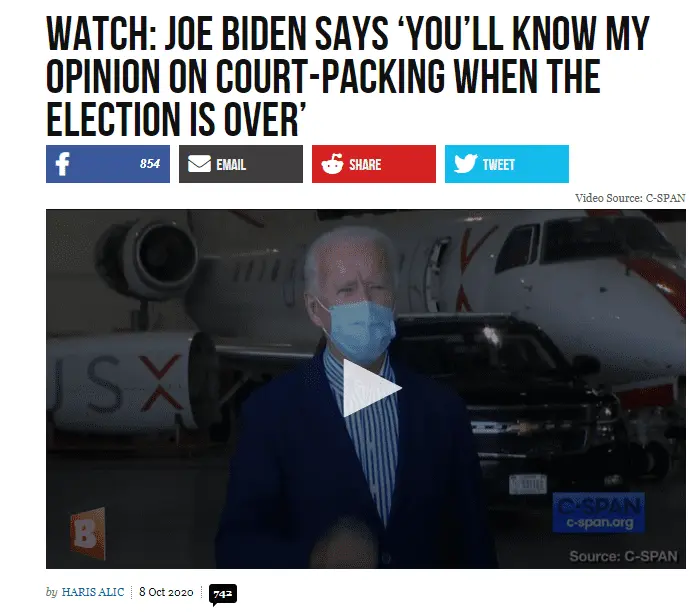
Task: Click SHARE label on the red Reddit button
Action: click(x=365, y=165)
